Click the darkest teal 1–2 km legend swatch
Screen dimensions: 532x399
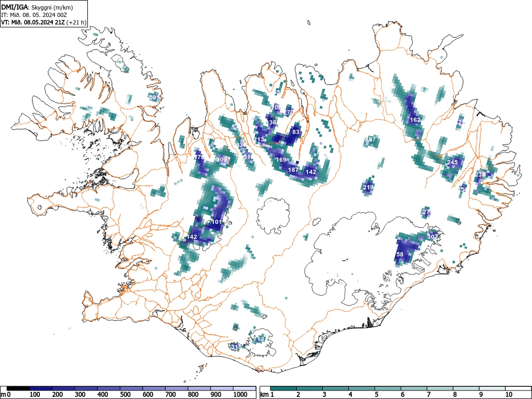(x=284, y=388)
